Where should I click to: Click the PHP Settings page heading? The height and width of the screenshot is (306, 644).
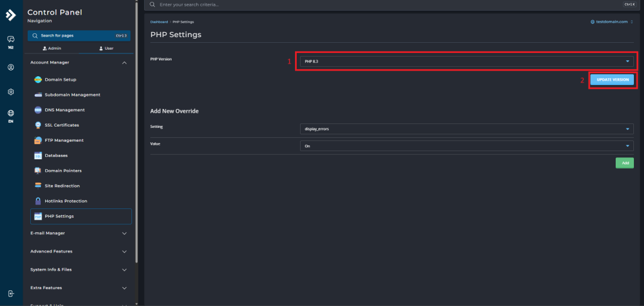176,35
